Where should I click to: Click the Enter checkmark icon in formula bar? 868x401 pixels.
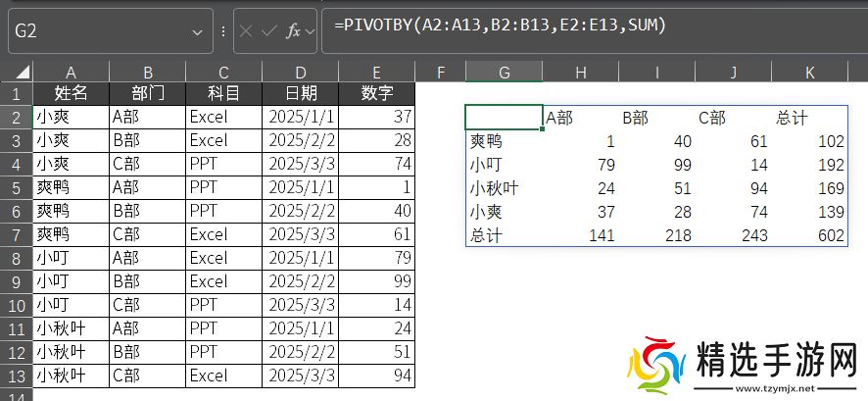click(x=268, y=31)
